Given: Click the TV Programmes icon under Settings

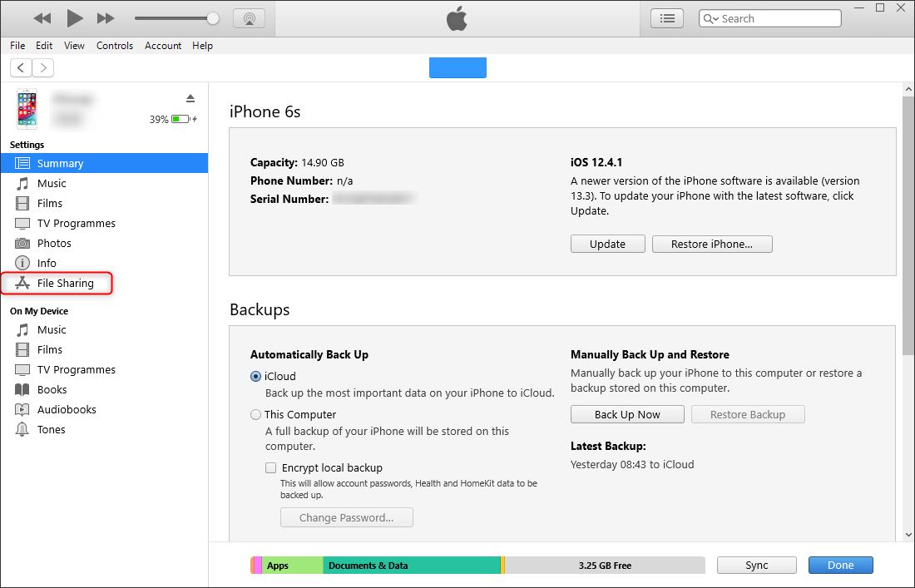Looking at the screenshot, I should point(22,224).
